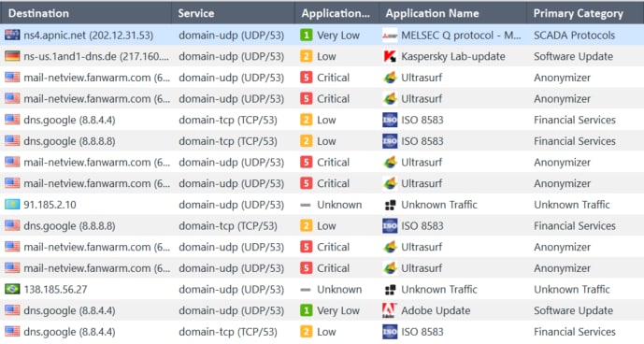644x344 pixels.
Task: Click the Unknown Traffic icon in the 91.185.2.10 row
Action: (390, 205)
